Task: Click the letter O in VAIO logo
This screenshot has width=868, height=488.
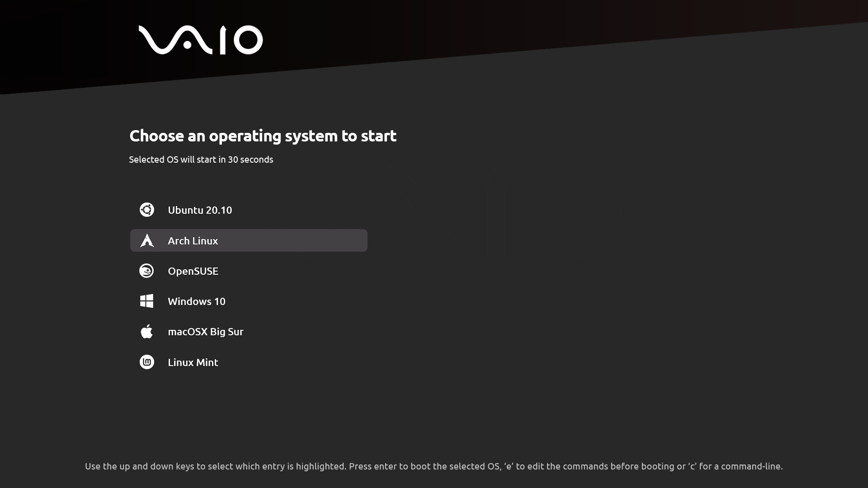Action: click(x=248, y=40)
